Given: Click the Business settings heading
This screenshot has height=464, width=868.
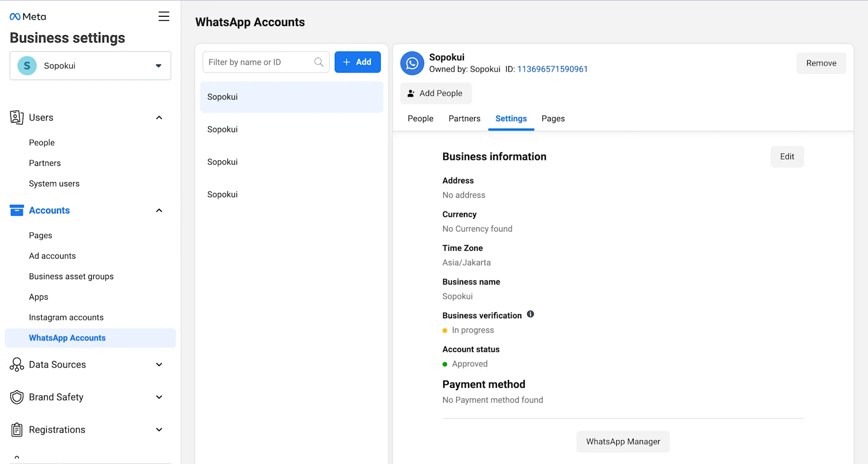Looking at the screenshot, I should coord(67,38).
